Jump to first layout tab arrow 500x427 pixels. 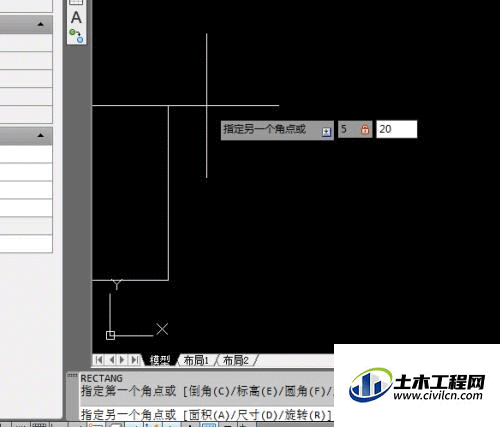[x=99, y=360]
